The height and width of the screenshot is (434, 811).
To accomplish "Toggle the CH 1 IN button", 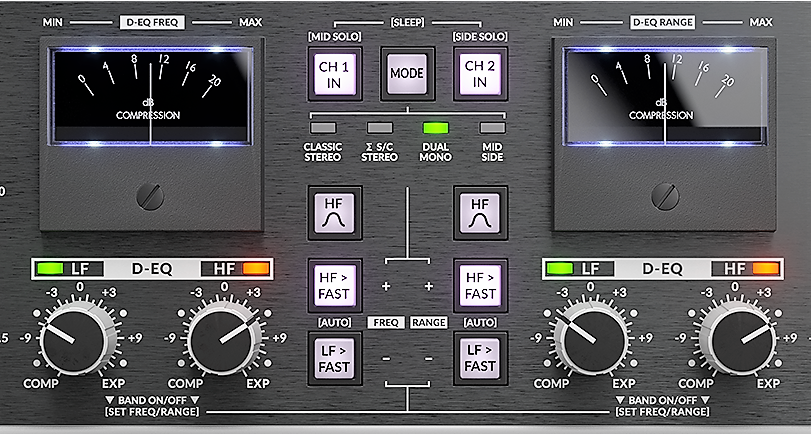I will [335, 74].
